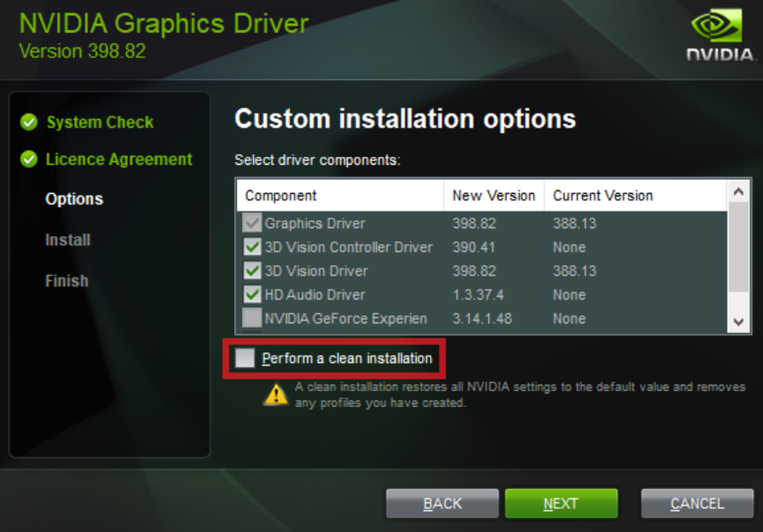Click the component list scroll up arrow
This screenshot has height=532, width=763.
738,192
